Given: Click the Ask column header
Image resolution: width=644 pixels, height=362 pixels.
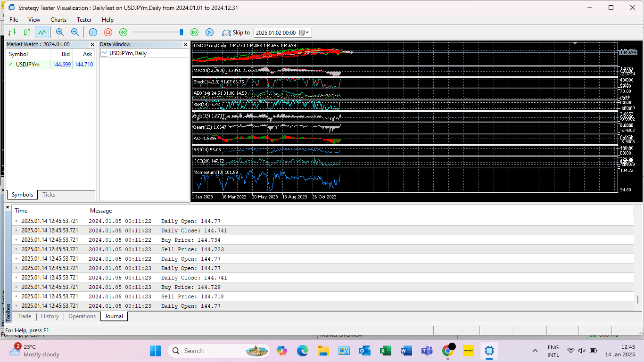Looking at the screenshot, I should pyautogui.click(x=87, y=54).
